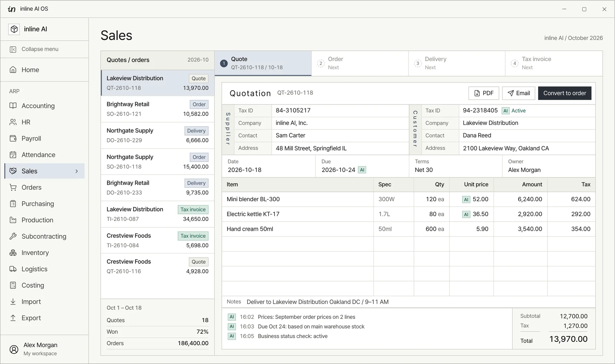Expand the Sales submenu chevron
615x364 pixels.
click(x=76, y=171)
